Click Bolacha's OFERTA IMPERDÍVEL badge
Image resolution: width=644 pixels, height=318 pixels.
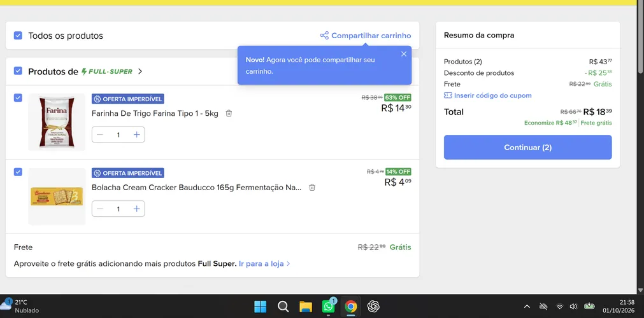coord(128,173)
